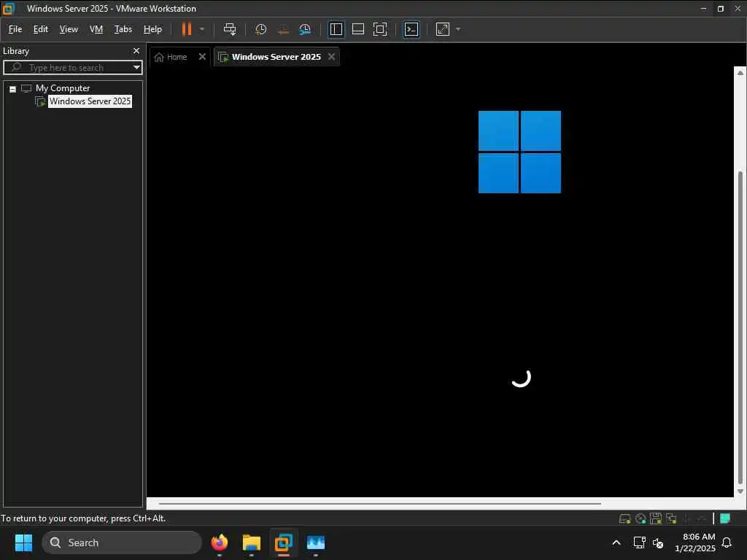
Task: Open the power options dropdown arrow
Action: (x=202, y=29)
